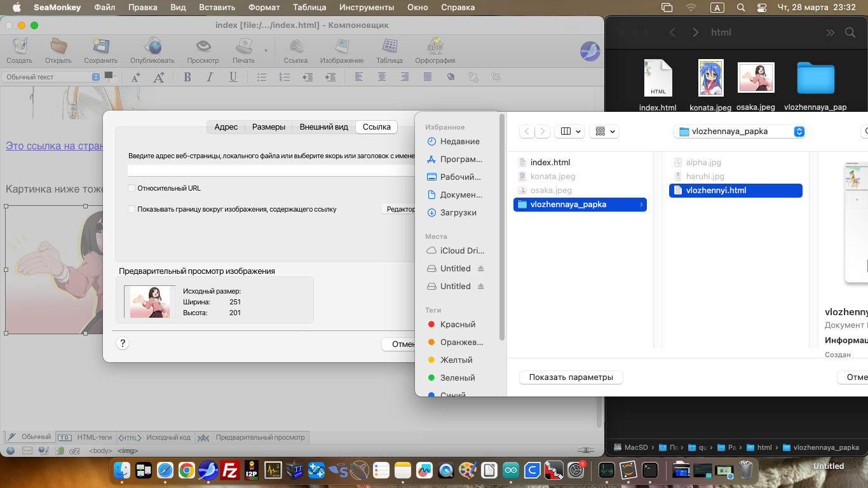
Task: Click the Изображение insert icon
Action: pyautogui.click(x=342, y=47)
